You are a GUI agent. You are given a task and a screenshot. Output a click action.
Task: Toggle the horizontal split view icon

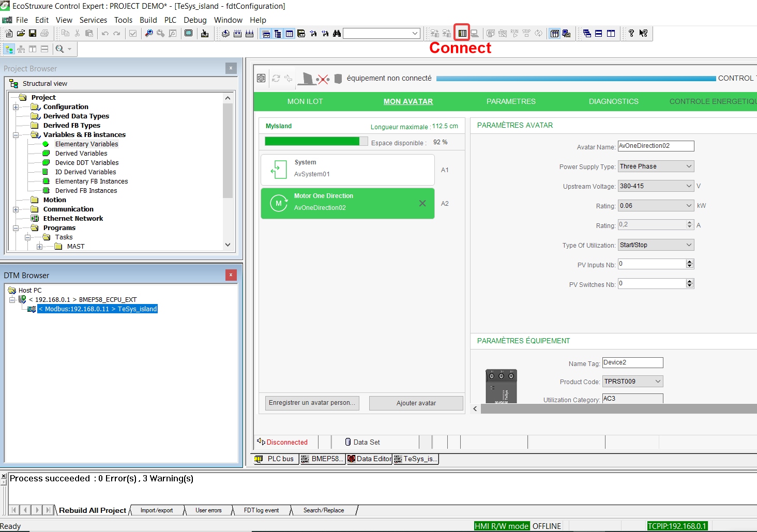44,49
